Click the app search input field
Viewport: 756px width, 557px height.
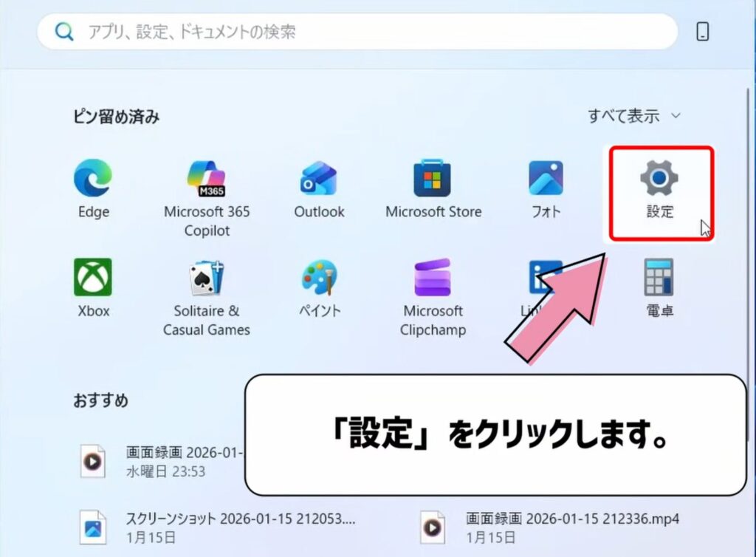coord(332,31)
